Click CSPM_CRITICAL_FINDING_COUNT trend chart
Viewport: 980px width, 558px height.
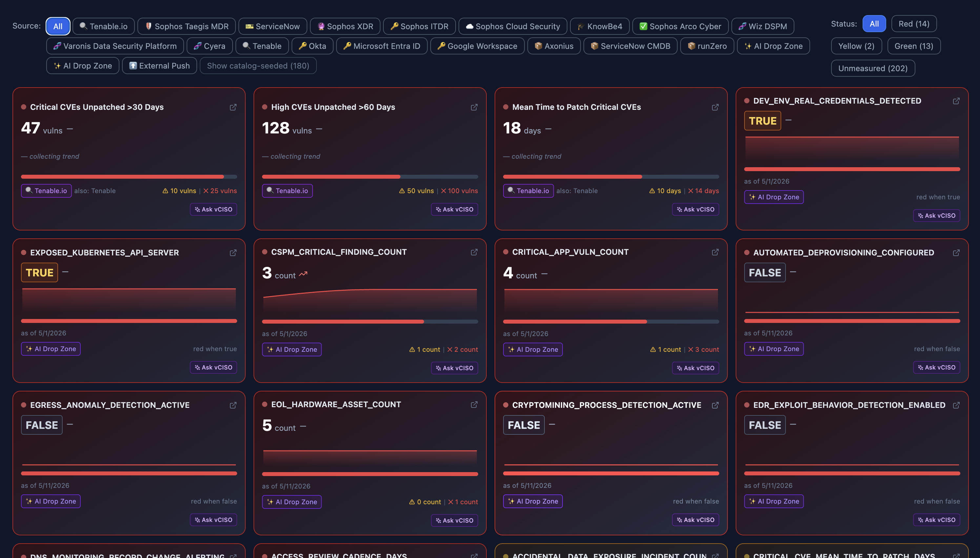click(x=370, y=301)
